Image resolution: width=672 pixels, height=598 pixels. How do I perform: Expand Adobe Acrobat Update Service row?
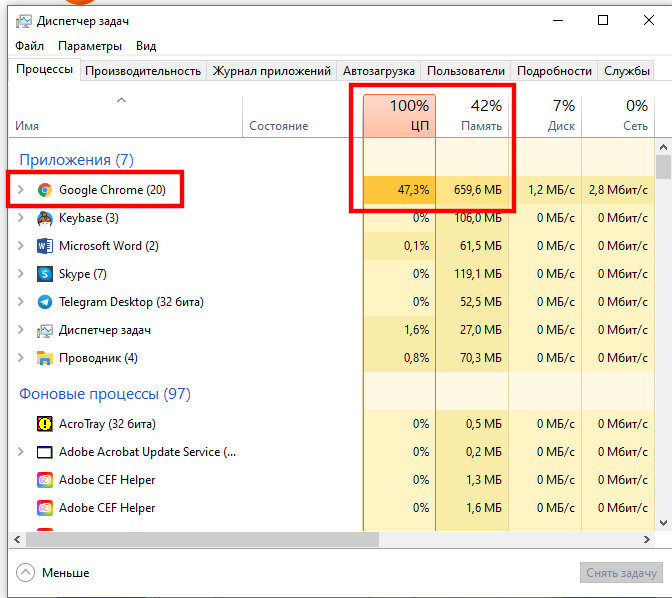point(20,451)
